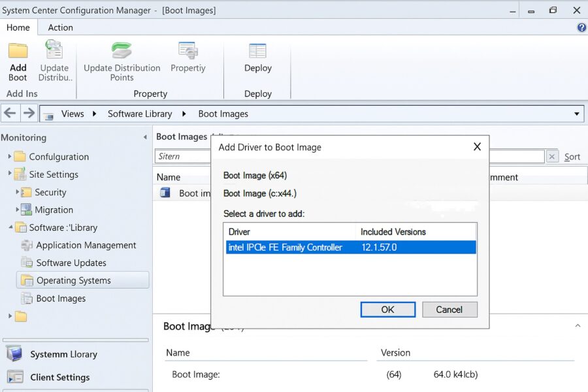Screen dimensions: 588x392
Task: Switch to the Home tab
Action: [x=18, y=27]
